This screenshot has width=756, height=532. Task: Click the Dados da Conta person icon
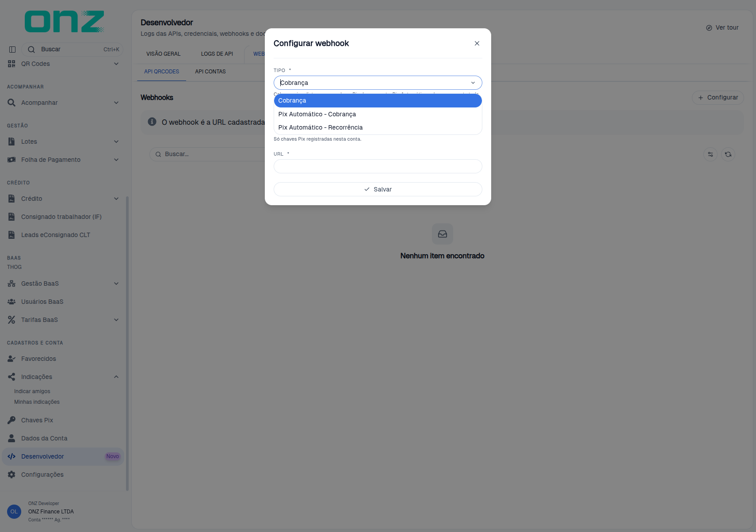[11, 438]
